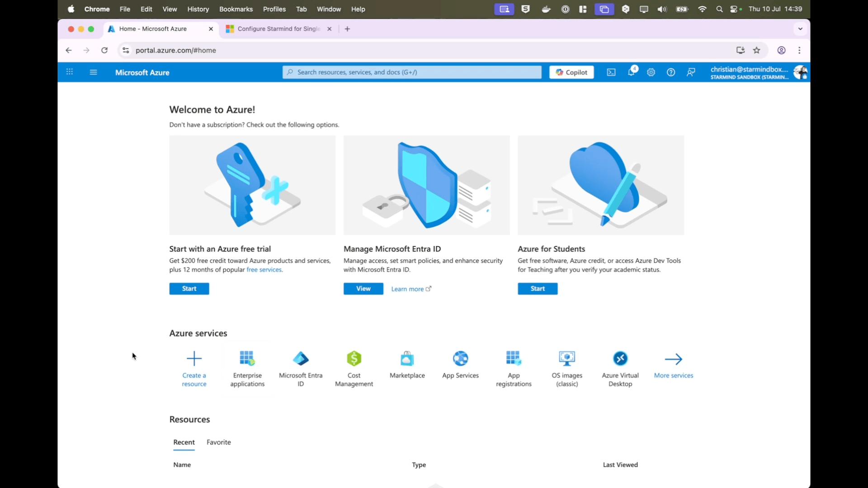Open the app launcher grid icon
Image resolution: width=868 pixels, height=488 pixels.
point(70,72)
